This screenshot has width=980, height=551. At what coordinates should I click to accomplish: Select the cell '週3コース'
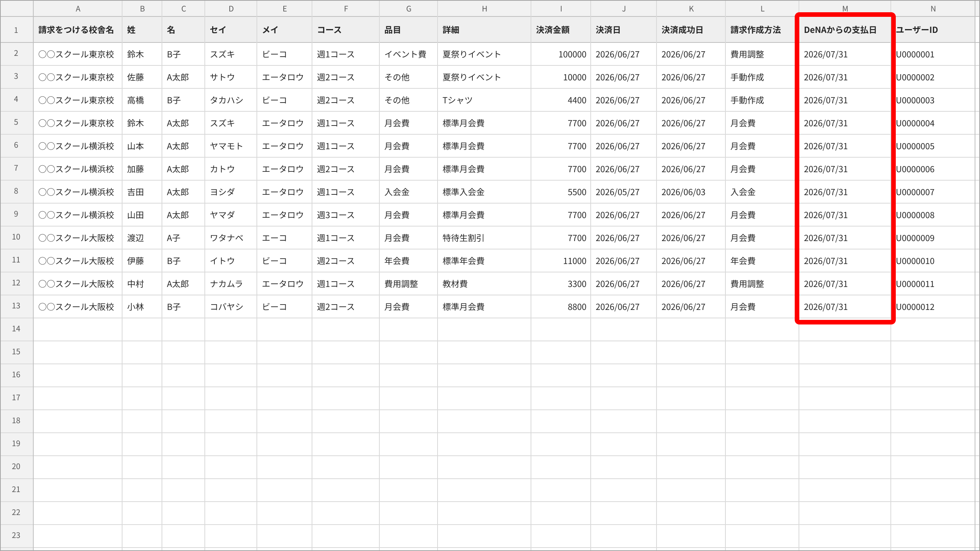(x=346, y=215)
